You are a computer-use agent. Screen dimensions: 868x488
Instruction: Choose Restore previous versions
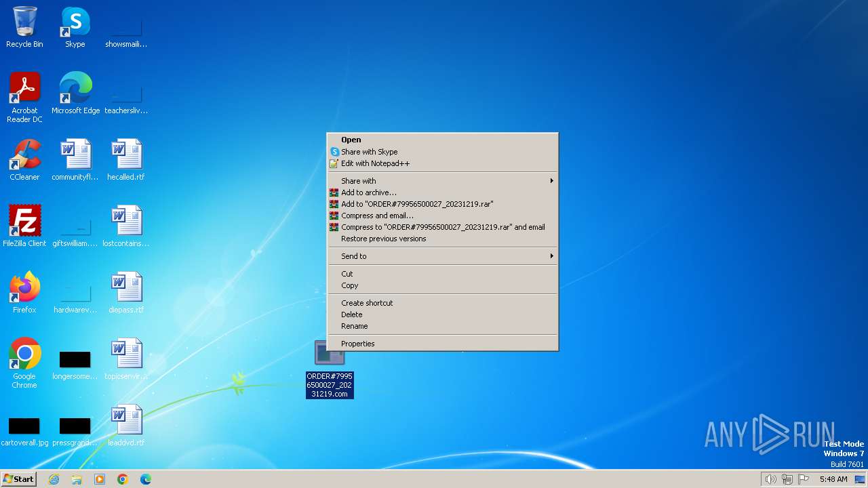pyautogui.click(x=443, y=239)
